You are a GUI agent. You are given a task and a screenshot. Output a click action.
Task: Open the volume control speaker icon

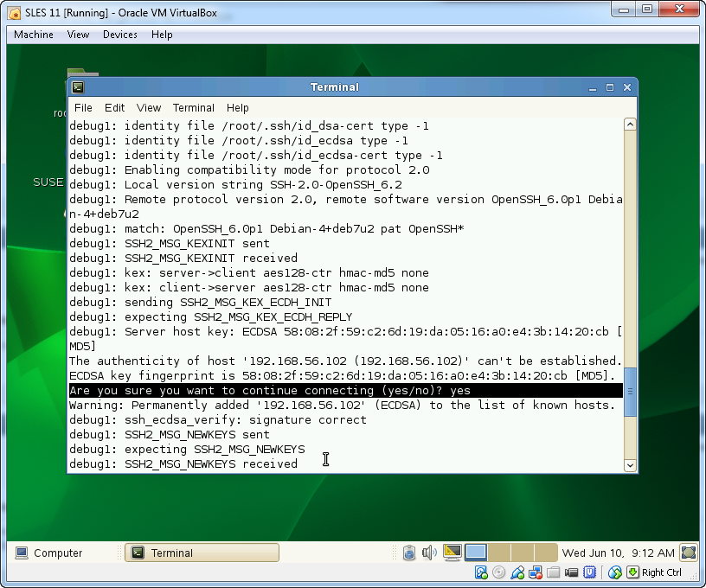429,553
